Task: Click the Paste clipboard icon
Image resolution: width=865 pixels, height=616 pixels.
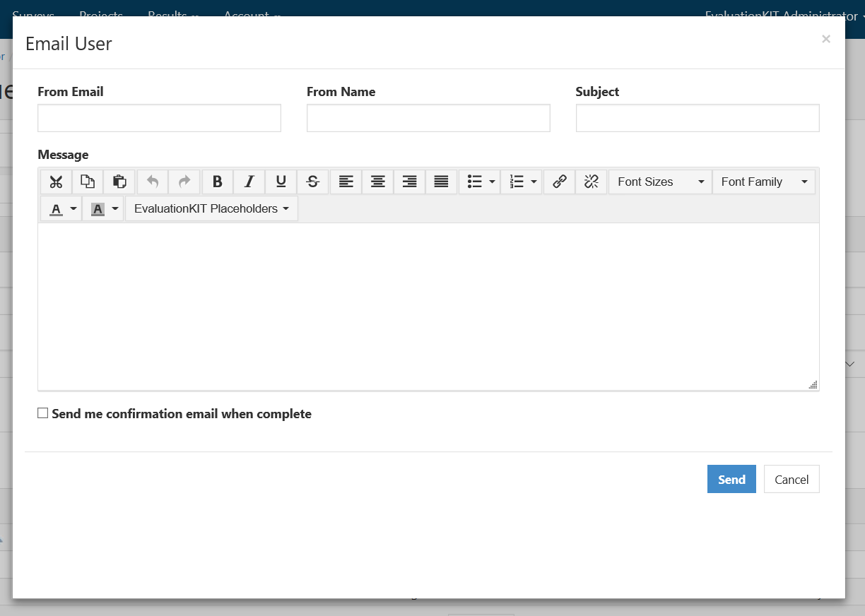Action: point(119,182)
